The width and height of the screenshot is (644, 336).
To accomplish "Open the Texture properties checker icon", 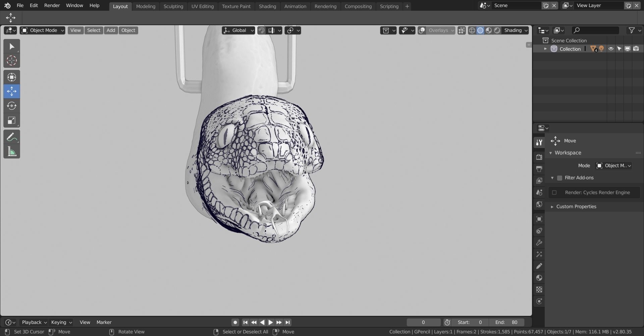I will [x=539, y=289].
